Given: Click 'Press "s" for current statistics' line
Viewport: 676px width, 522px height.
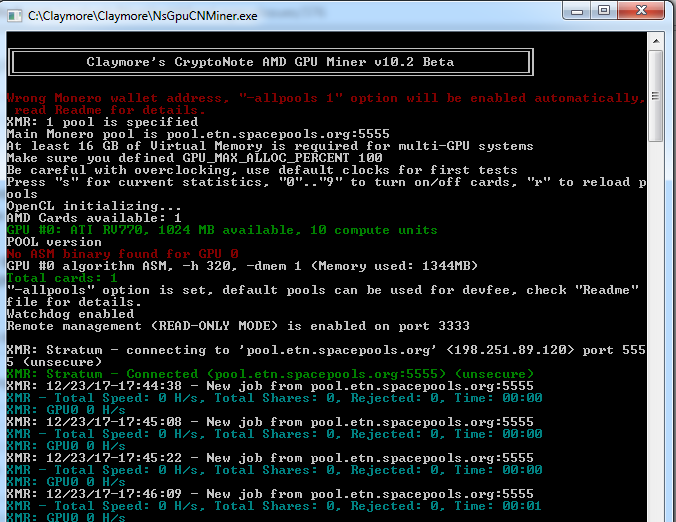Looking at the screenshot, I should 326,188.
